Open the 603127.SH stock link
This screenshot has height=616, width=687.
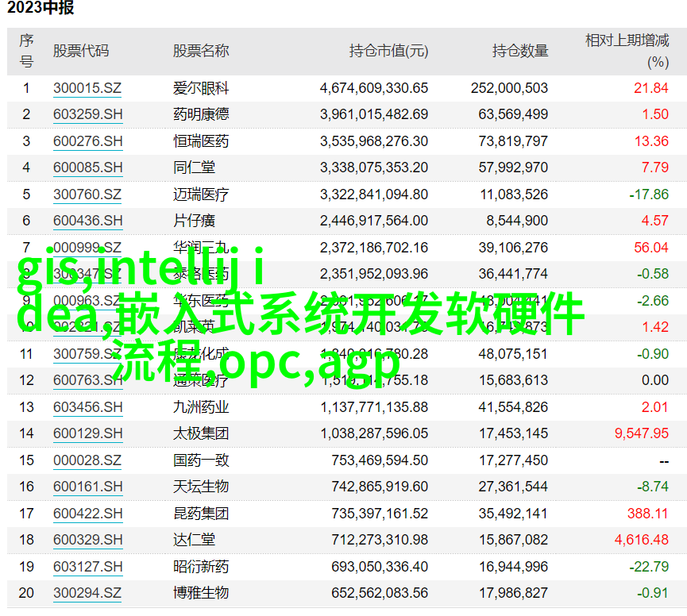(87, 567)
